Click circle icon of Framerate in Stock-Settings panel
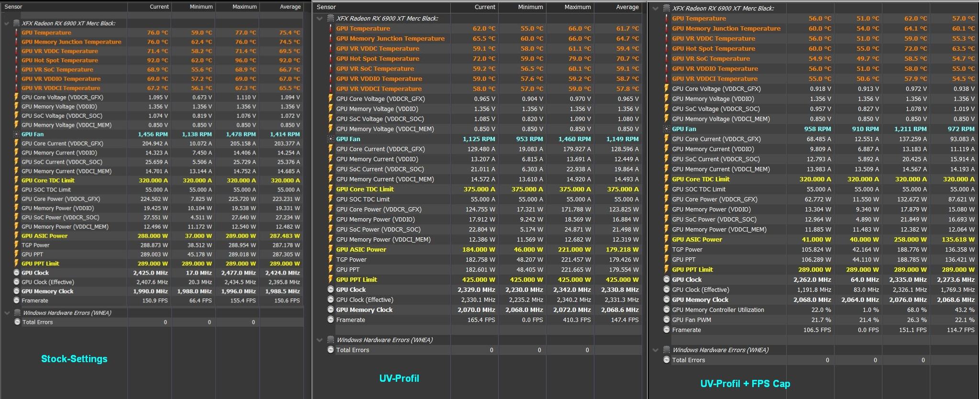 pos(17,300)
